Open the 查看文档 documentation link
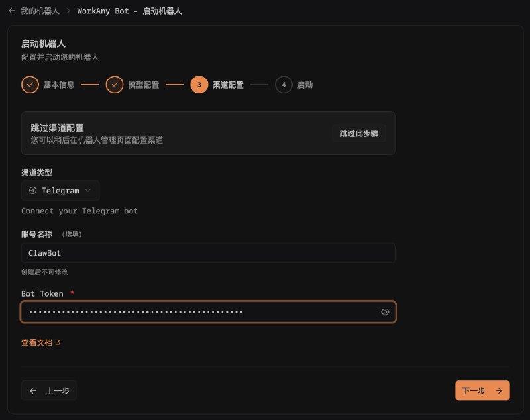This screenshot has height=420, width=530. pos(36,342)
